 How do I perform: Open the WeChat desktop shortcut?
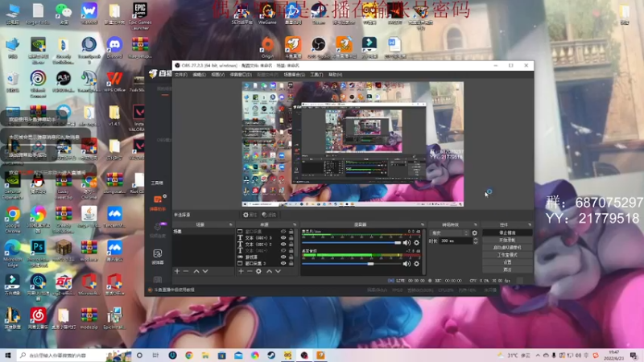click(64, 14)
